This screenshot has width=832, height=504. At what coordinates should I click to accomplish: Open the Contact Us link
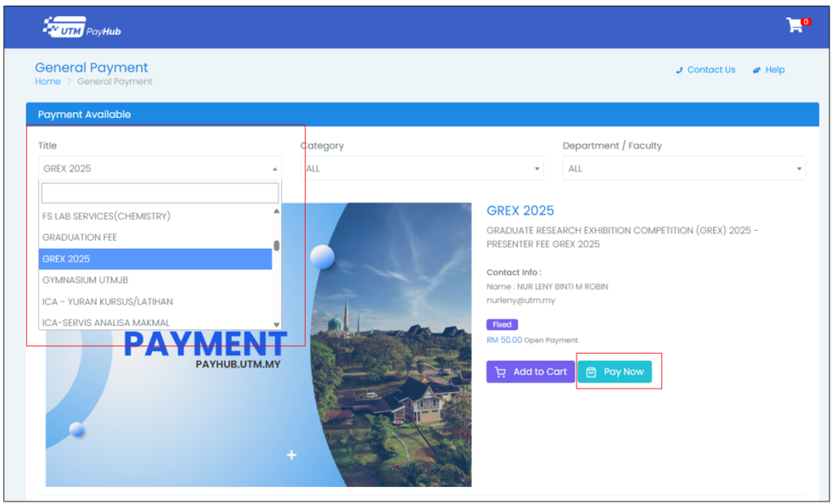[710, 70]
